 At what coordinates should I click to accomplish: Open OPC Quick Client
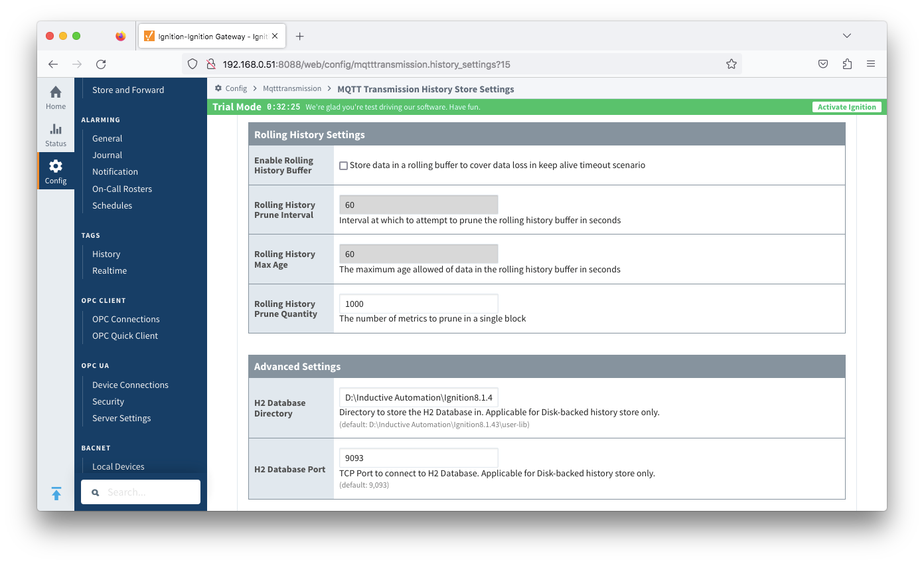pos(125,335)
